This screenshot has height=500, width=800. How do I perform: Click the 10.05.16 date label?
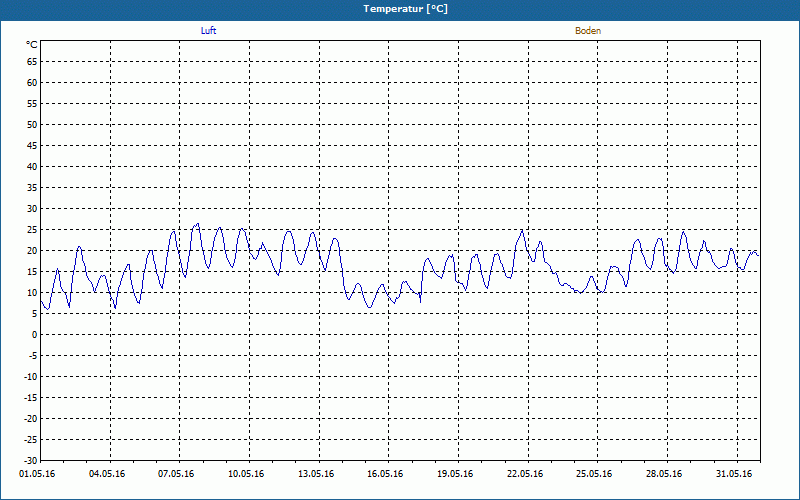(246, 474)
